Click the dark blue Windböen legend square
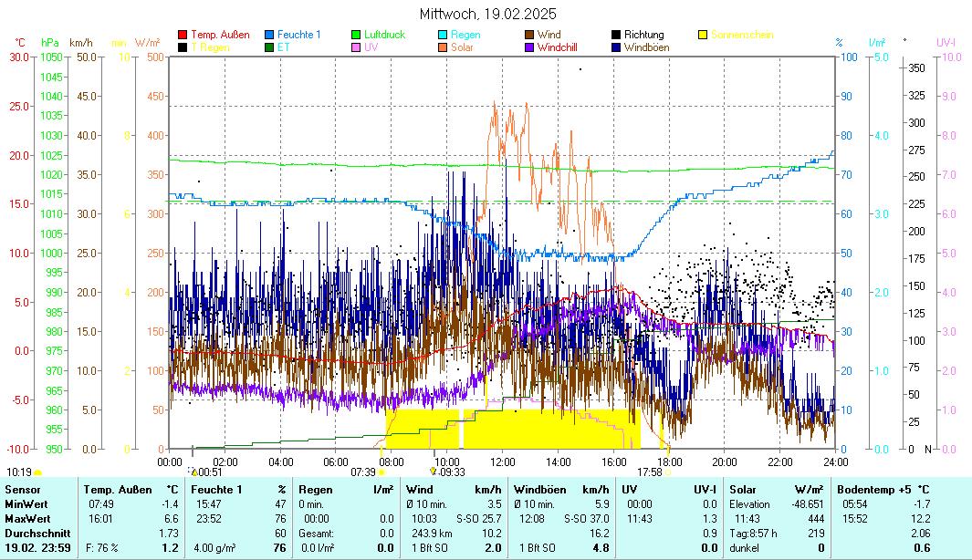Image resolution: width=972 pixels, height=560 pixels. click(x=617, y=47)
